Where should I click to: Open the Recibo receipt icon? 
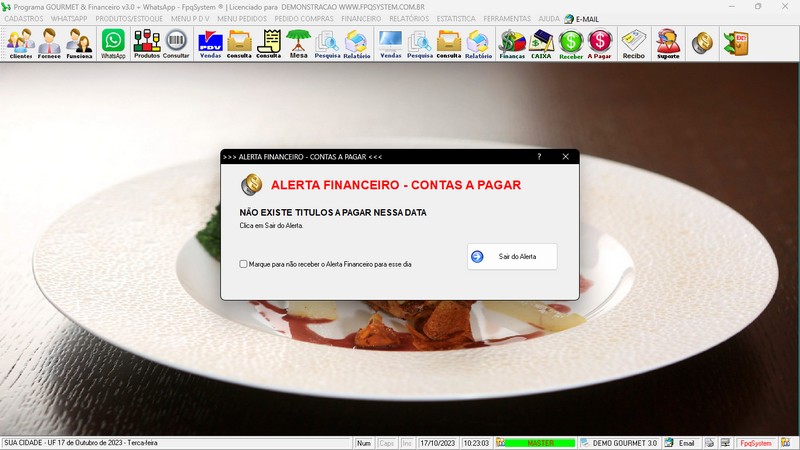tap(634, 44)
